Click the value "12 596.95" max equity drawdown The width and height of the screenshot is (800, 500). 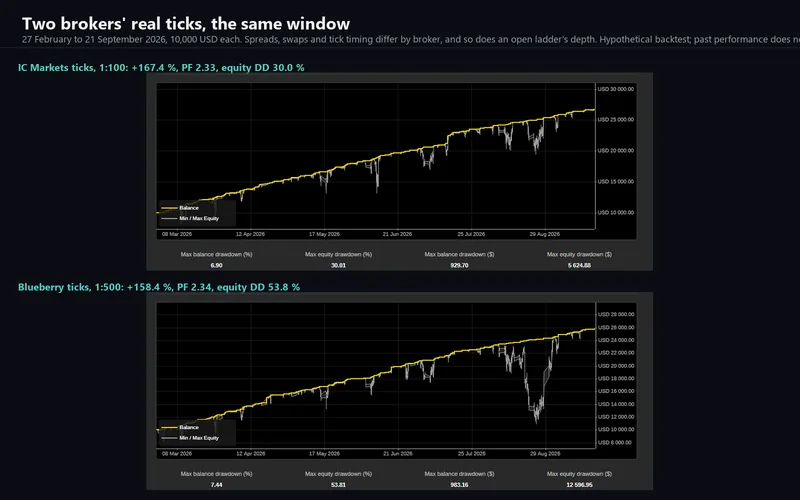tap(579, 485)
